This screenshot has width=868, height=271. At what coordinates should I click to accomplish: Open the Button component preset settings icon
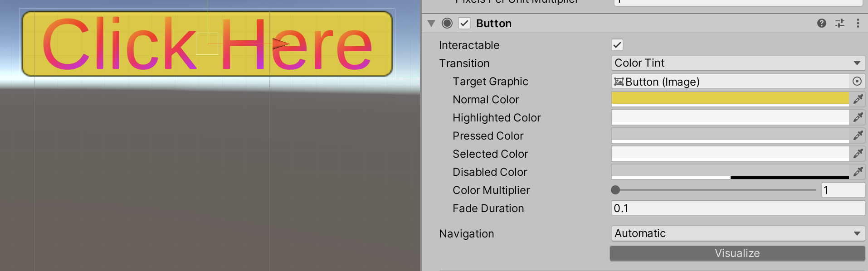(840, 23)
